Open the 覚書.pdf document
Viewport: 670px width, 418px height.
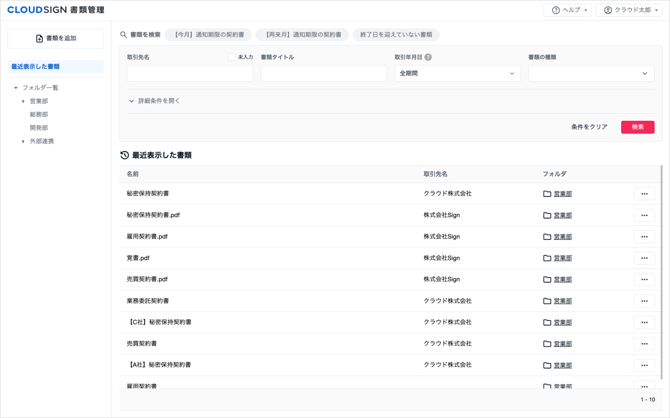click(x=138, y=258)
